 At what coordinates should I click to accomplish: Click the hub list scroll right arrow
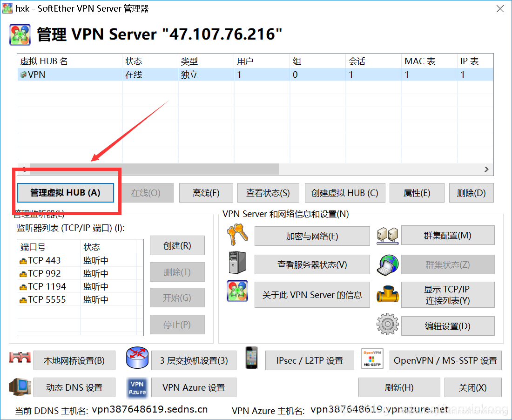pyautogui.click(x=486, y=169)
